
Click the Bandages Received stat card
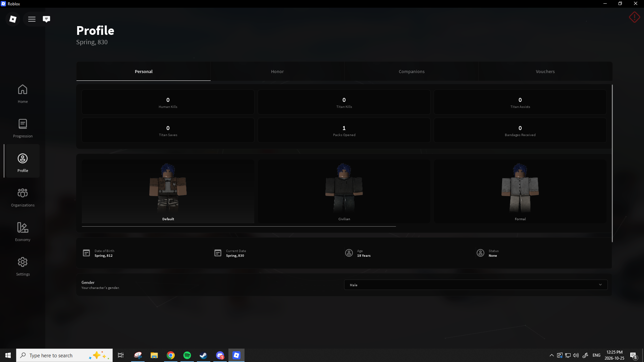520,130
